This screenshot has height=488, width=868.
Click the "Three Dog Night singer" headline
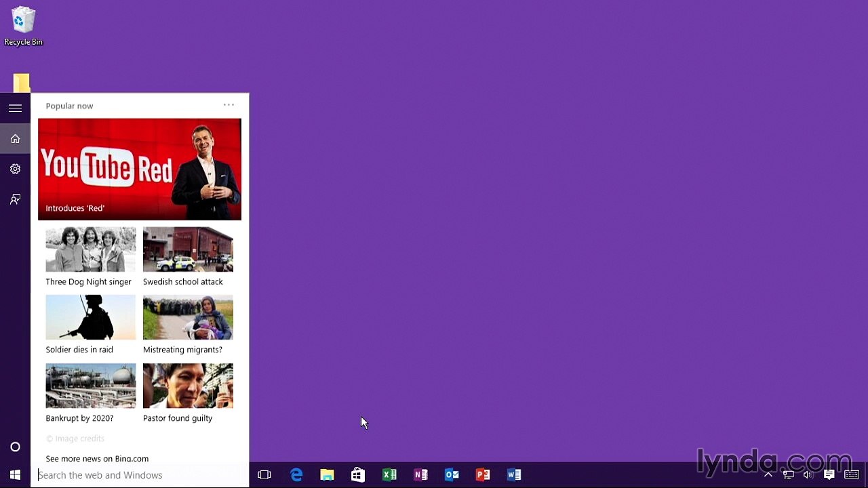click(x=89, y=282)
